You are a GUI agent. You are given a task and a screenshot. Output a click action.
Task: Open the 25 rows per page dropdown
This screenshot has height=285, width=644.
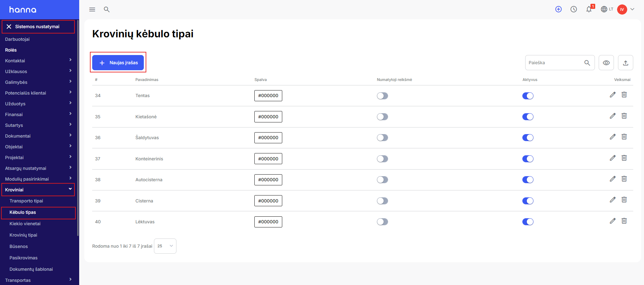[x=165, y=246]
